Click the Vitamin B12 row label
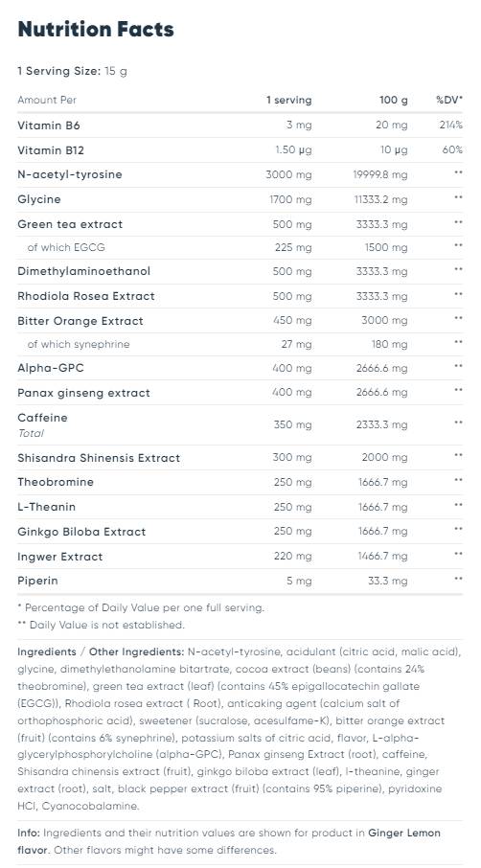Viewport: 481px width, 868px height. tap(51, 150)
